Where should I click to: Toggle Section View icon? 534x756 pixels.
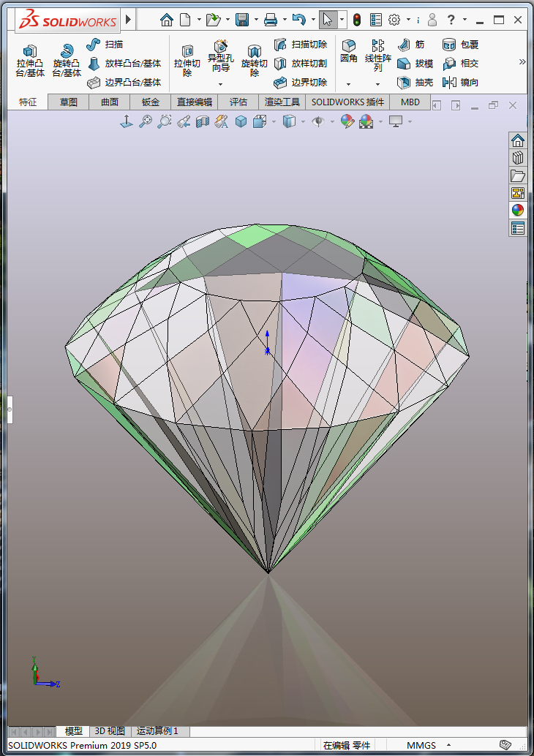[203, 121]
